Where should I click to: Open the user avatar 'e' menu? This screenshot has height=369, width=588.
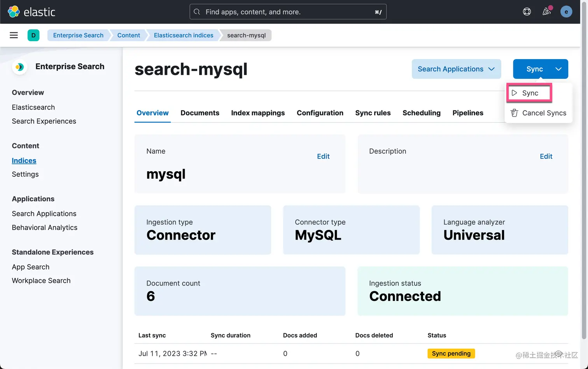(x=566, y=12)
